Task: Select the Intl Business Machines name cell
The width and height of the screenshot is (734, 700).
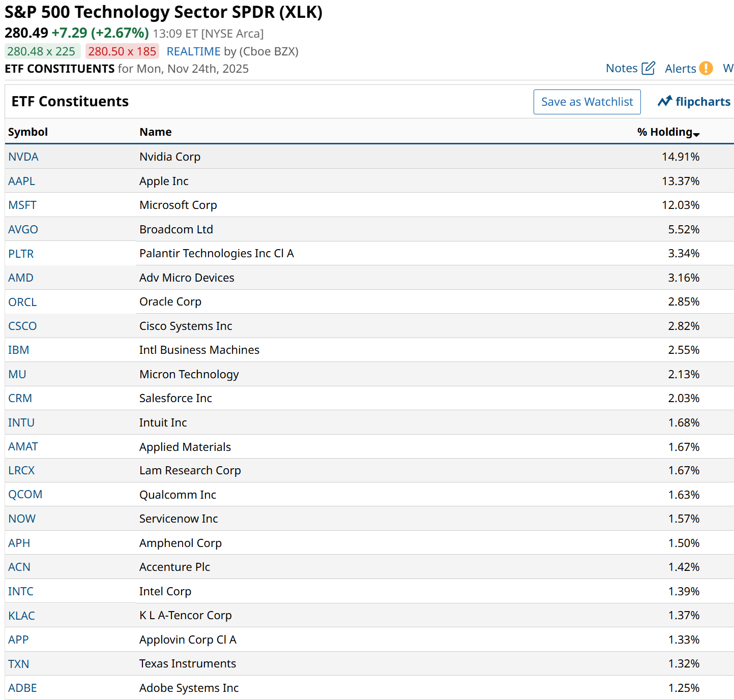Action: click(x=199, y=350)
